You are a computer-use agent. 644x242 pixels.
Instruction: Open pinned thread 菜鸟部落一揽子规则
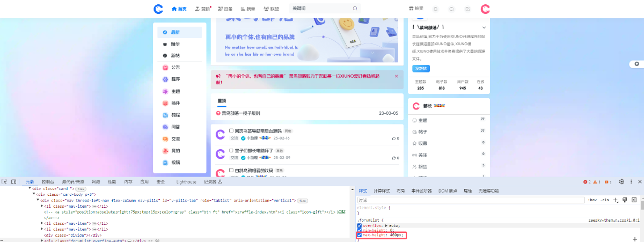click(x=241, y=113)
